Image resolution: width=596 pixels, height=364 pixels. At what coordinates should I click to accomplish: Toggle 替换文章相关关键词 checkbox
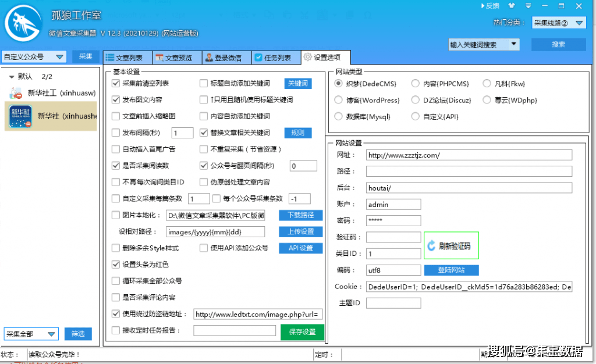coord(204,133)
